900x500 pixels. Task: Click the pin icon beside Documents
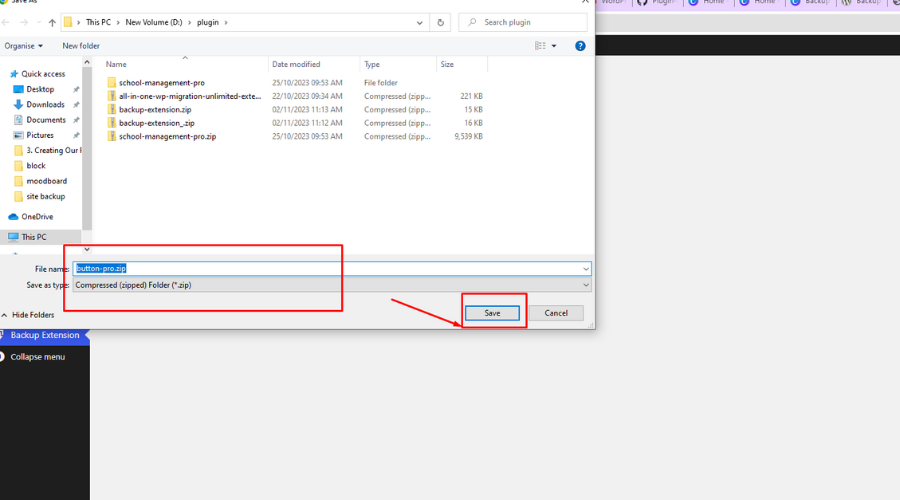76,120
